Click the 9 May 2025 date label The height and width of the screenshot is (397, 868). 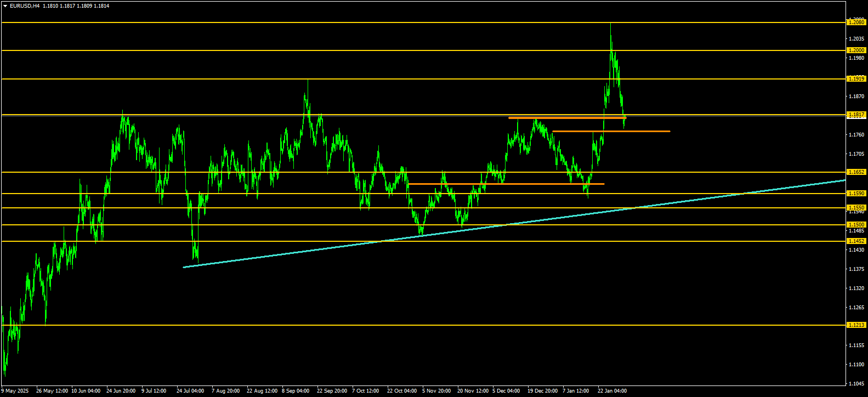[15, 391]
